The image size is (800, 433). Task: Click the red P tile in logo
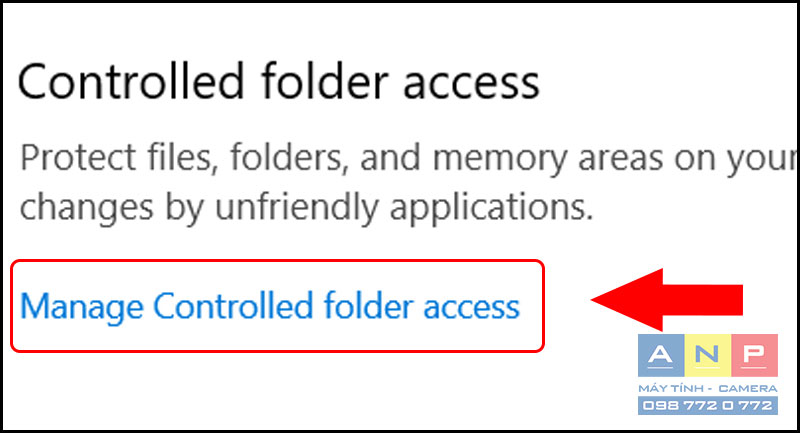pos(754,355)
